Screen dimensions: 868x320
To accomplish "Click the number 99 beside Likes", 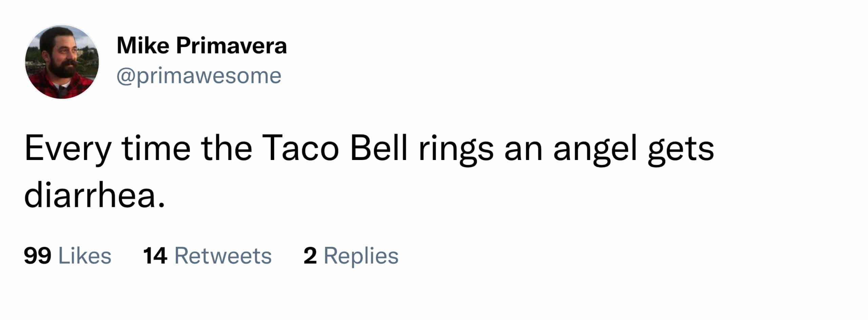I will 37,256.
